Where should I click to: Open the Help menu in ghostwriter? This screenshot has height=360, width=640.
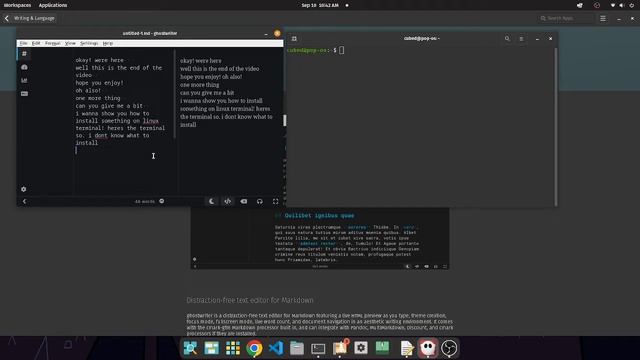(108, 43)
